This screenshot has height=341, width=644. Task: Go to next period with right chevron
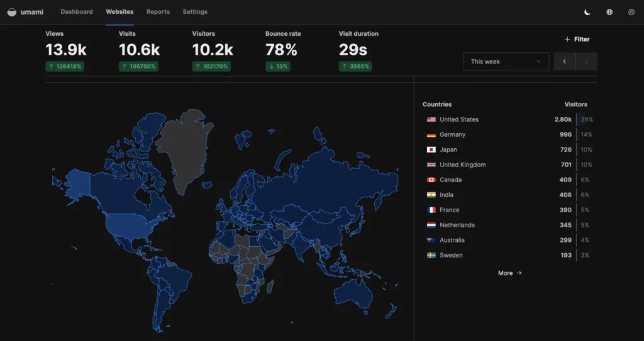pos(586,62)
